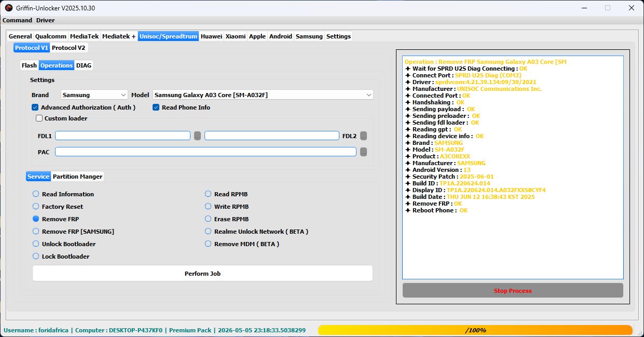Click the Product A3COREXX log line
The height and width of the screenshot is (337, 644).
[437, 156]
